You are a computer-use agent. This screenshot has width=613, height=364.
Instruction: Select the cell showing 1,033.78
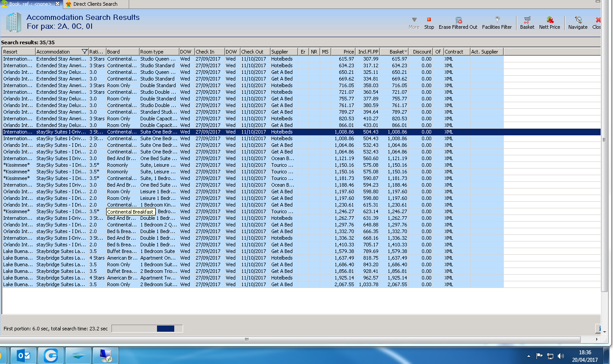click(368, 284)
